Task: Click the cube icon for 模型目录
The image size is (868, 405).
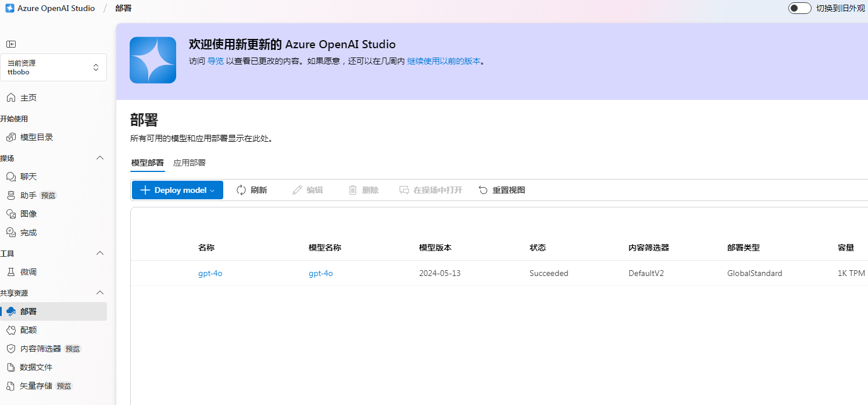Action: point(11,137)
